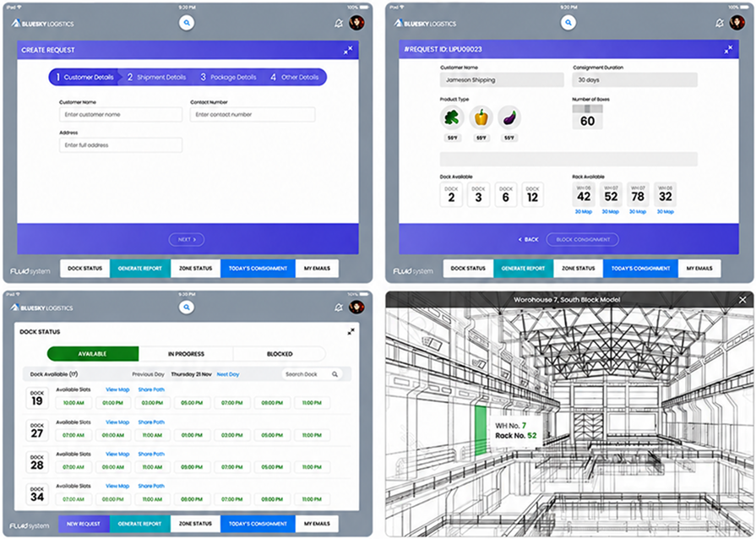Image resolution: width=756 pixels, height=539 pixels.
Task: Pick 10:00 AM slot for Dock 19
Action: (73, 403)
